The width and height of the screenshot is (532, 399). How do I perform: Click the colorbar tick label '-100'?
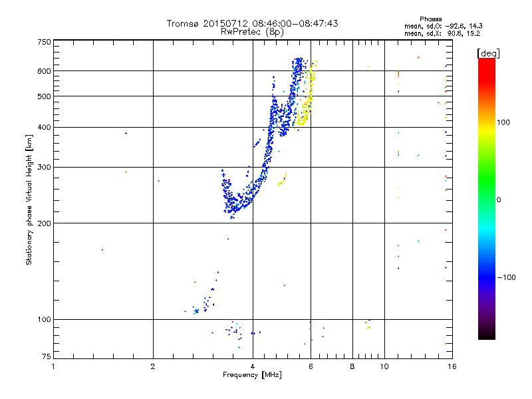coord(507,277)
